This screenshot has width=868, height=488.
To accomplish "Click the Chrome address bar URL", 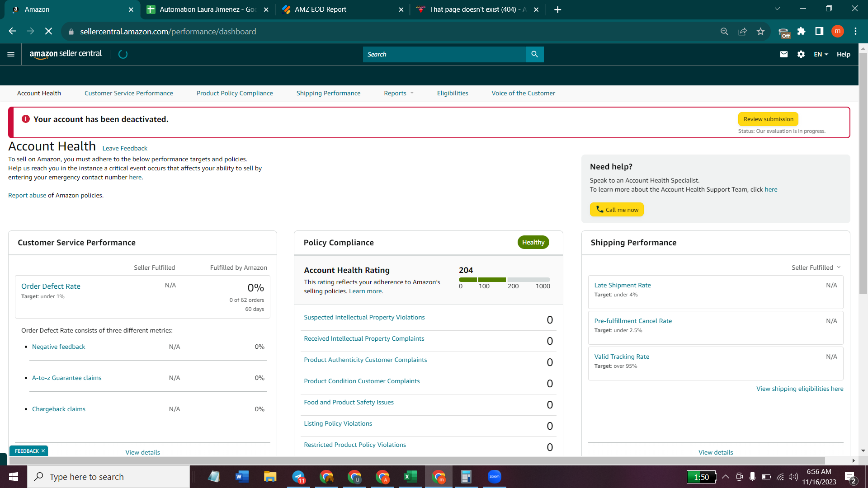I will point(168,31).
